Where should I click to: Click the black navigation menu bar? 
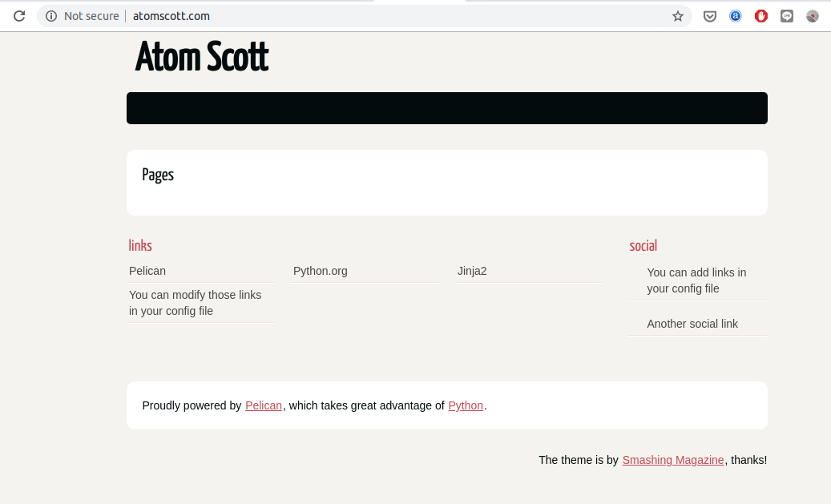click(x=446, y=108)
